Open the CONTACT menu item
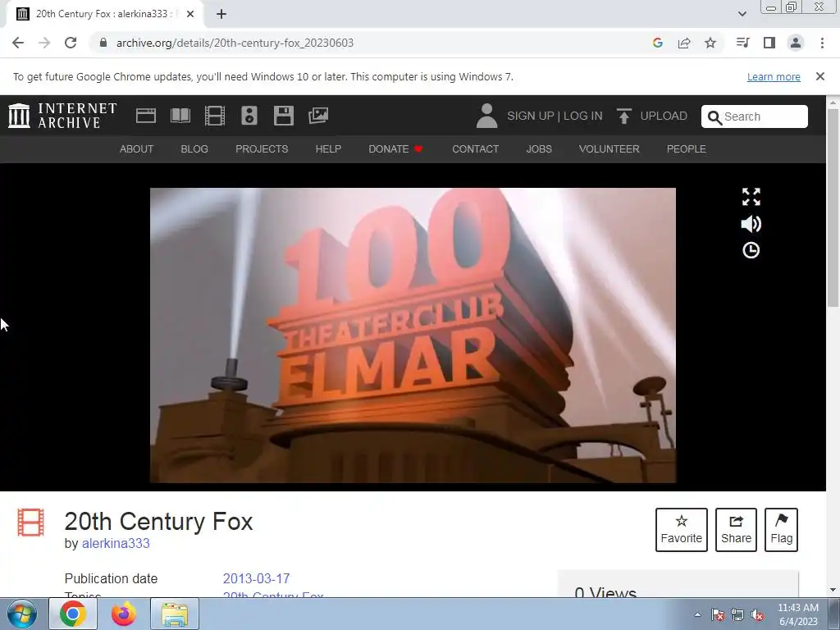 click(x=475, y=149)
